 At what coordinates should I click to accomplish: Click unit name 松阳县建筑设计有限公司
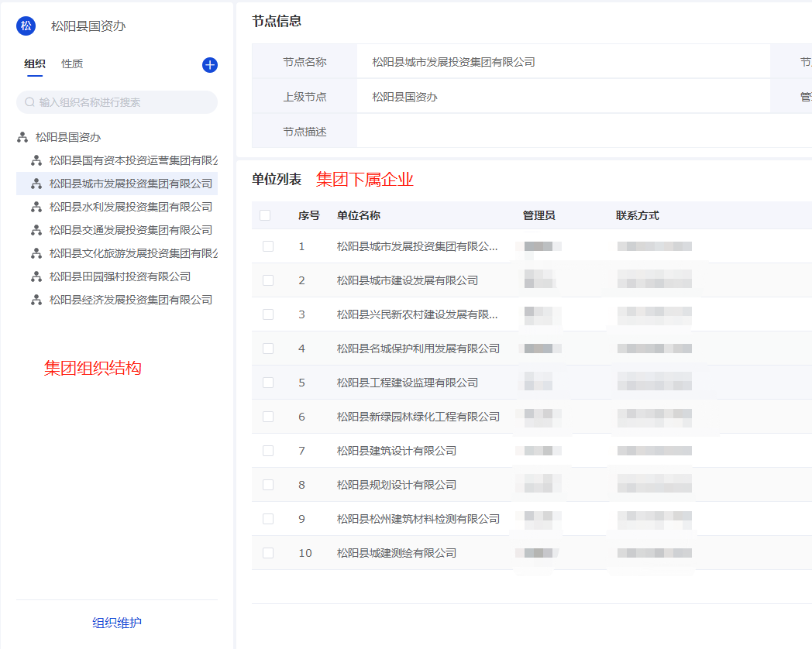coord(396,451)
